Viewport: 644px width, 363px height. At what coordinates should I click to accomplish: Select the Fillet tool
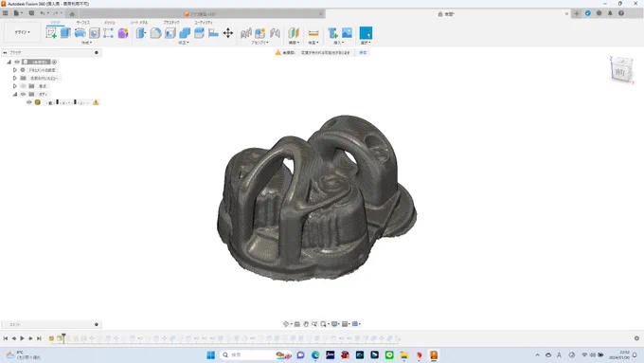click(155, 33)
